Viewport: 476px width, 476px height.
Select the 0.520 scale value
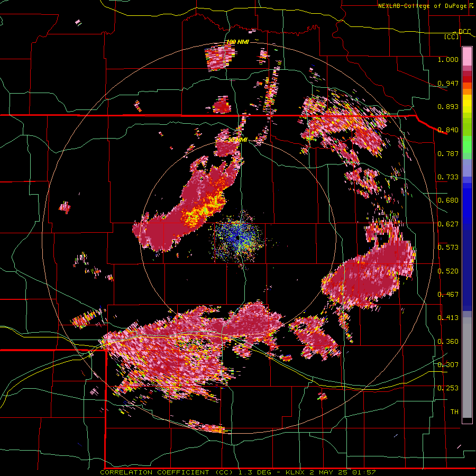coord(448,271)
